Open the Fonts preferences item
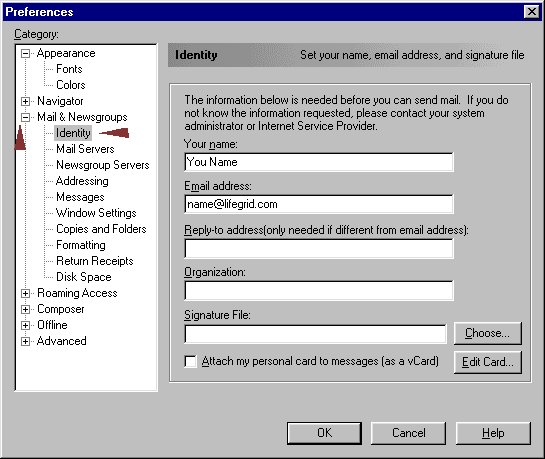 pyautogui.click(x=69, y=69)
